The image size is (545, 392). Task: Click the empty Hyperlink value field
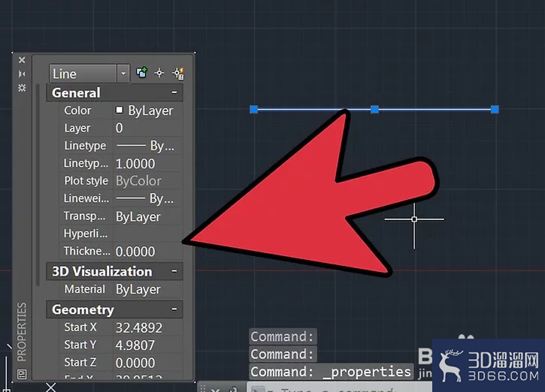[x=148, y=234]
